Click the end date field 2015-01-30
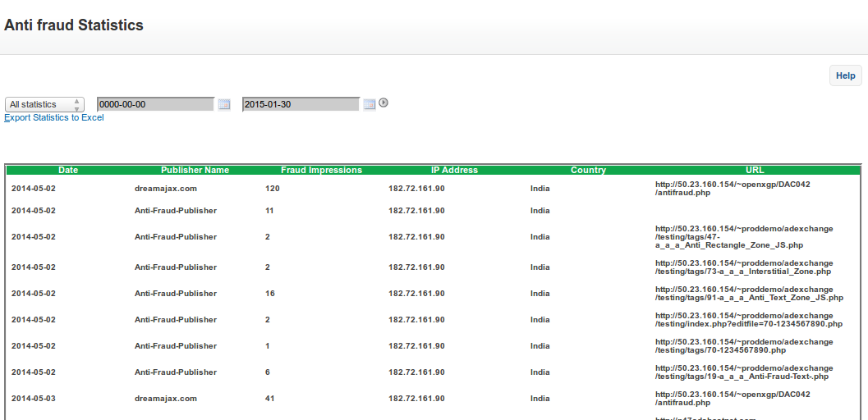Screen dimensions: 868x420 click(301, 104)
